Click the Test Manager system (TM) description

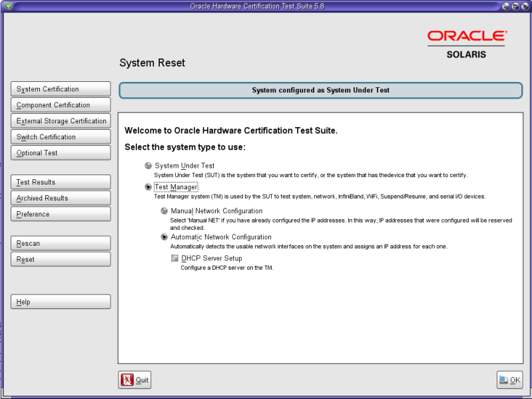pyautogui.click(x=320, y=197)
